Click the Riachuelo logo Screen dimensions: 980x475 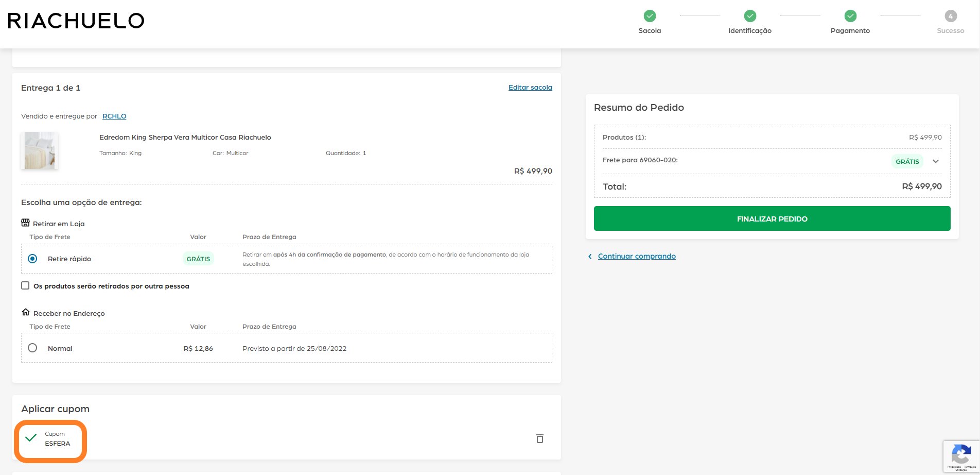coord(76,21)
